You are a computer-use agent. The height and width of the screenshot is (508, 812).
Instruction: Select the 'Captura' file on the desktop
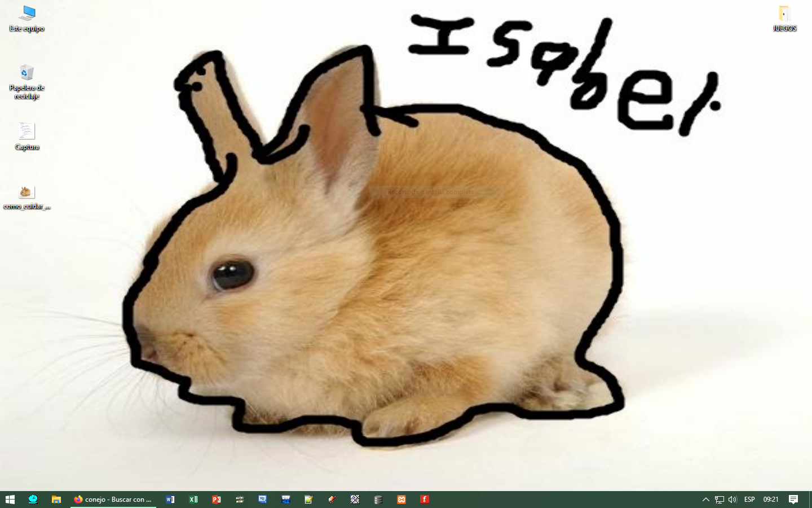point(27,137)
